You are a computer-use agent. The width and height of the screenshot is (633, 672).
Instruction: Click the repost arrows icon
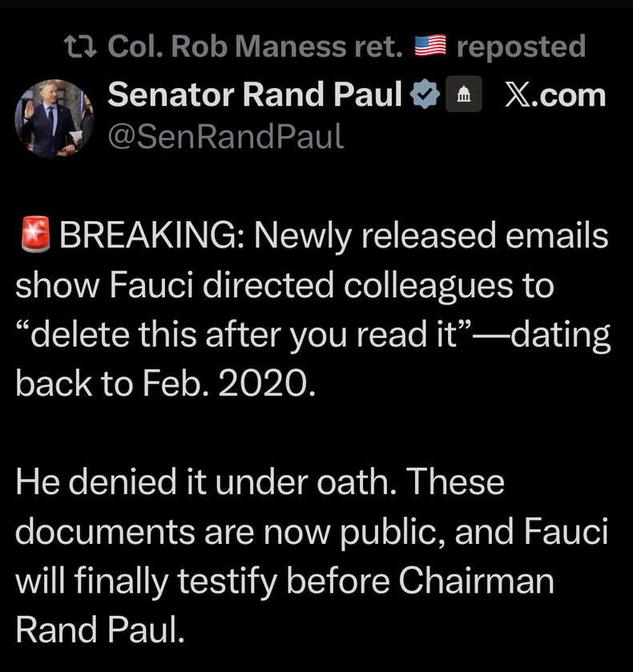coord(80,46)
